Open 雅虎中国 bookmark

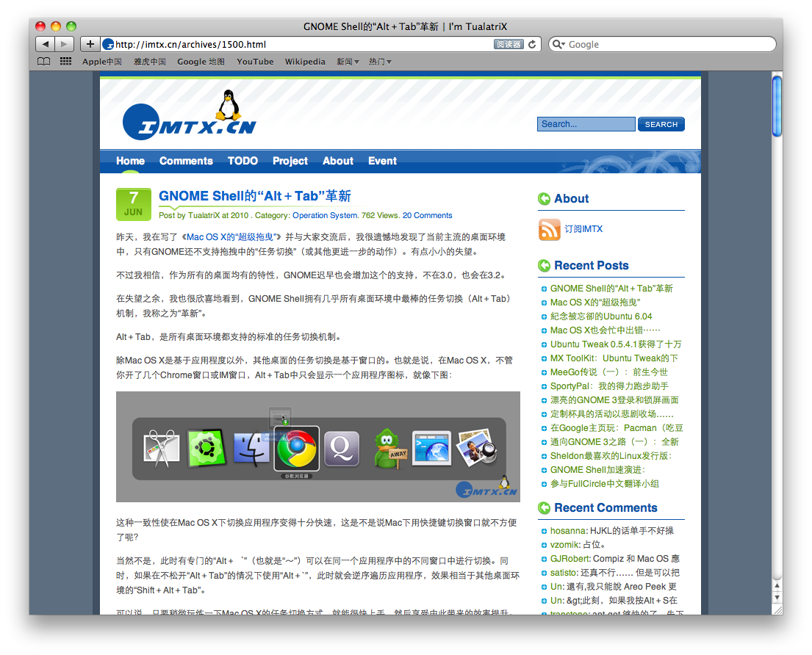tap(150, 62)
